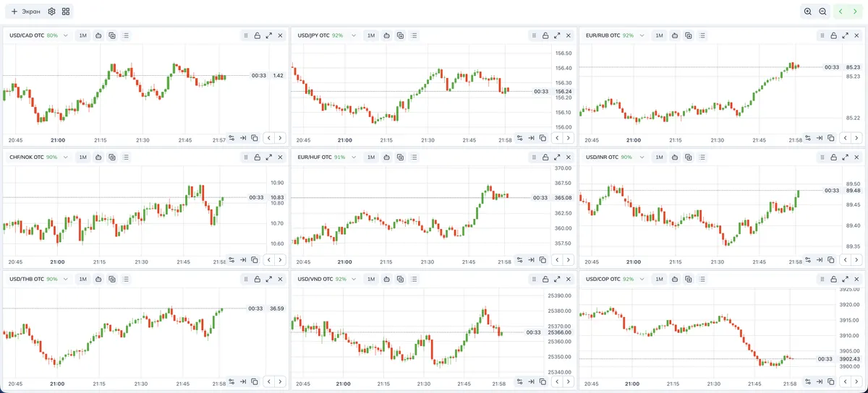
Task: Expand the USD/CAD OTC asset dropdown
Action: [65, 35]
